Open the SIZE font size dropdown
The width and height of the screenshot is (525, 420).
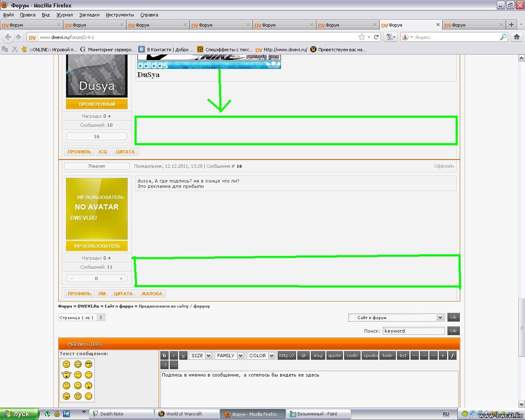coord(201,356)
